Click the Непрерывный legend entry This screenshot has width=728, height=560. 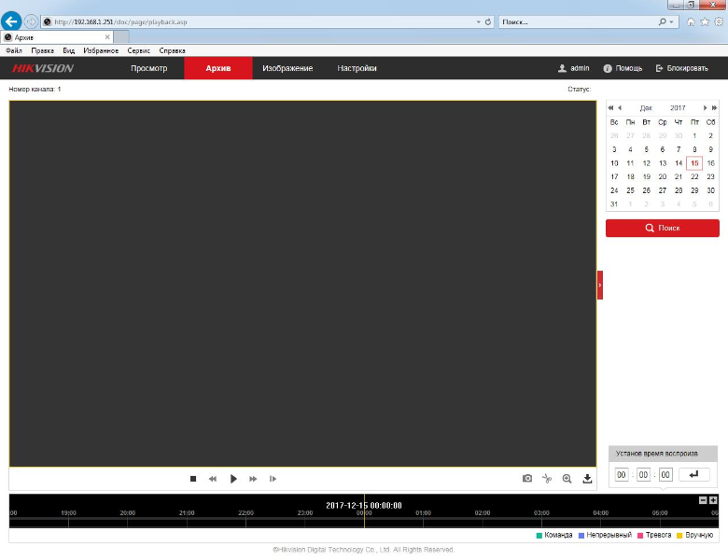coord(605,535)
